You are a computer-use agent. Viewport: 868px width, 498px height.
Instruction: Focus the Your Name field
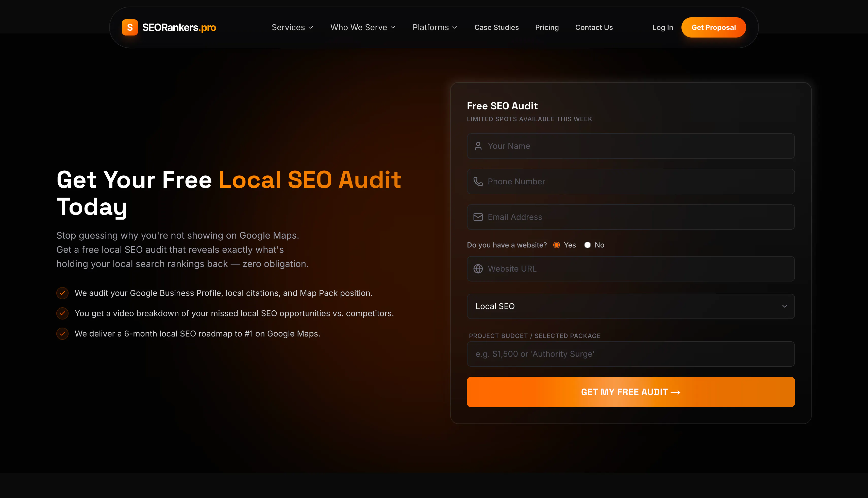pyautogui.click(x=630, y=146)
